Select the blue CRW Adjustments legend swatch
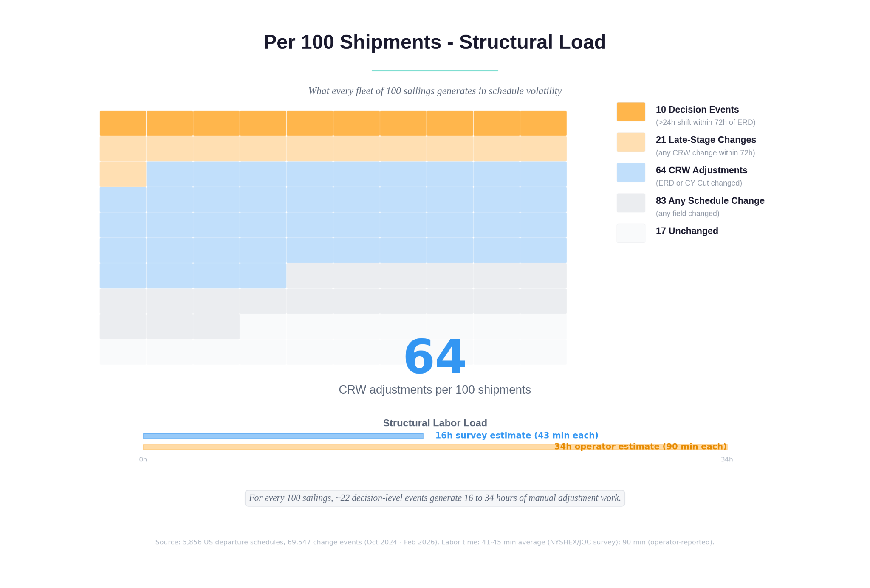The image size is (870, 588). (x=631, y=172)
